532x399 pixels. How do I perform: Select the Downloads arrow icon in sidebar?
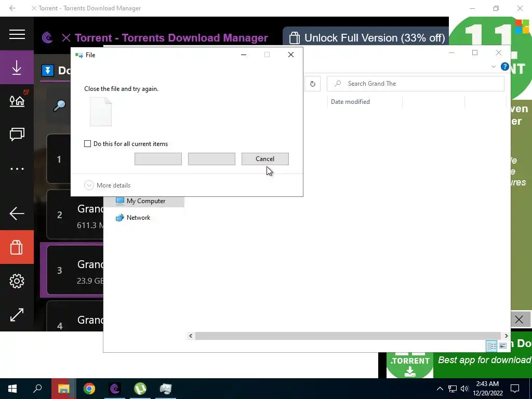tap(17, 67)
